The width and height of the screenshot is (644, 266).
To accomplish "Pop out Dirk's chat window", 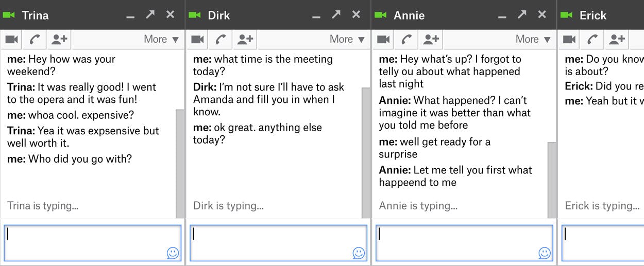I will coord(336,15).
